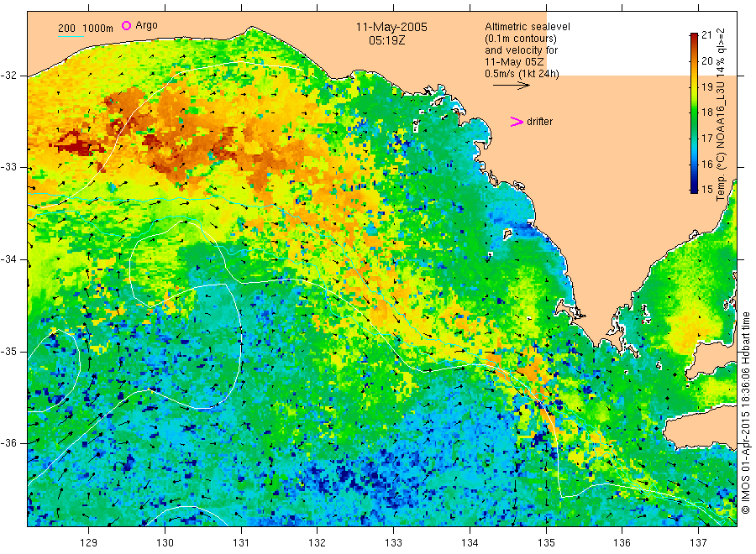Click the magenta drifter arrowhead legend symbol
This screenshot has height=554, width=756.
coord(517,122)
